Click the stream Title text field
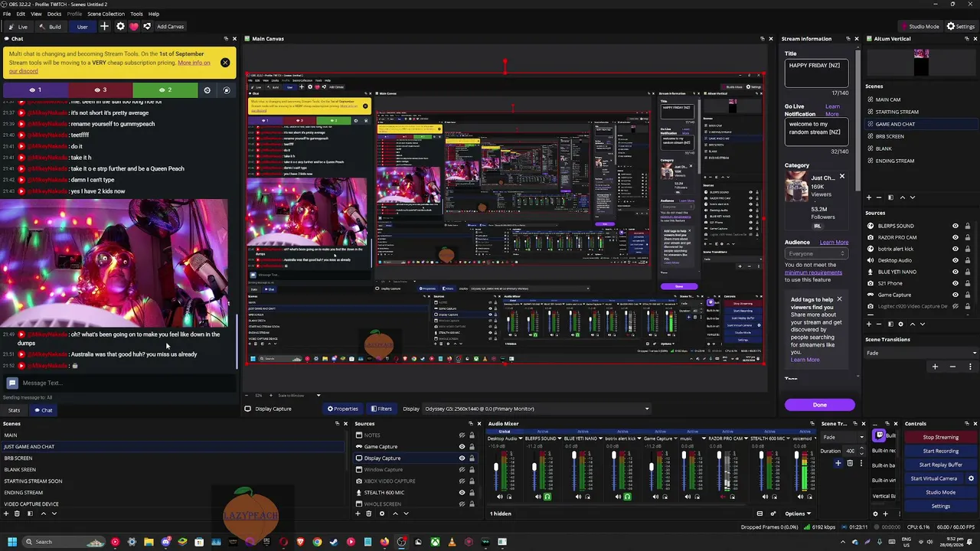 coord(817,73)
